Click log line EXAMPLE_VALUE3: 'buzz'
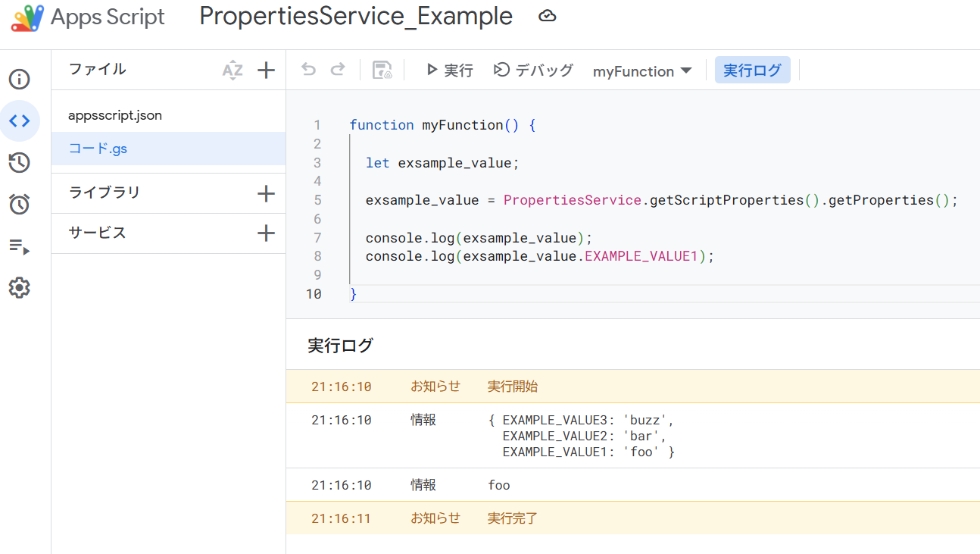The width and height of the screenshot is (980, 554). tap(588, 420)
